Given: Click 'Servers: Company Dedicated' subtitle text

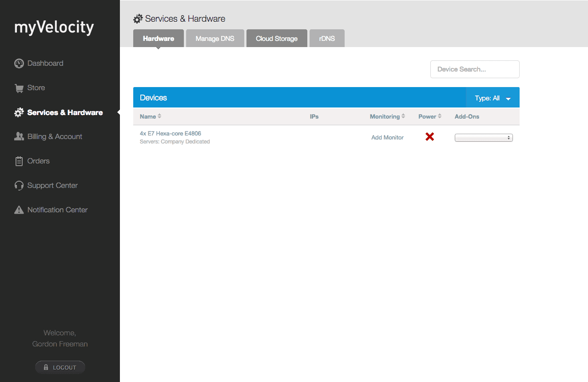Looking at the screenshot, I should [x=175, y=142].
